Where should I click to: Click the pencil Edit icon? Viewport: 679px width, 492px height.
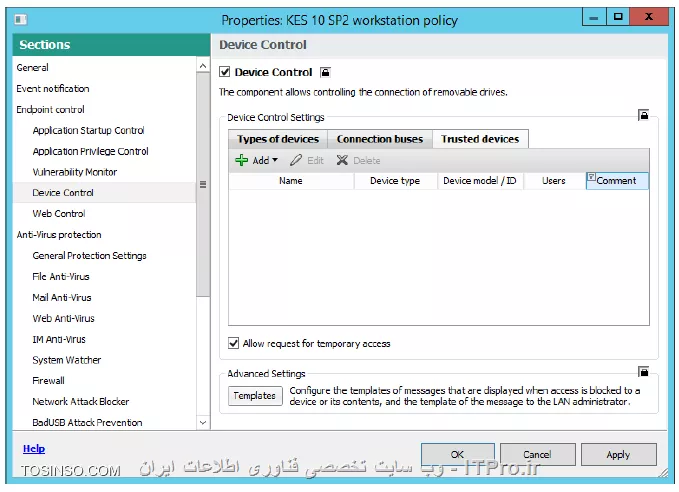pyautogui.click(x=296, y=160)
